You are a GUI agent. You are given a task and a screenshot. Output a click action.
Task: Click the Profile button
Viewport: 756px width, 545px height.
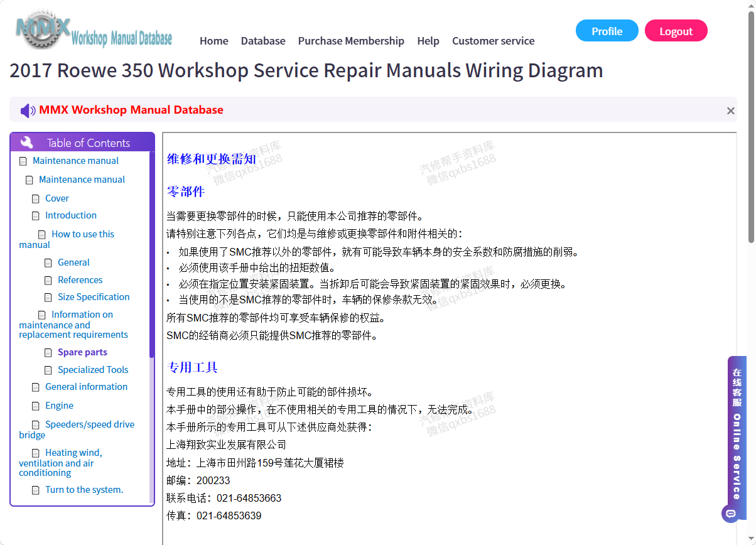tap(607, 31)
